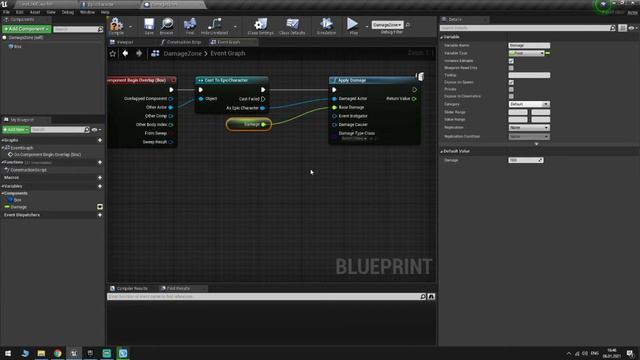Open the Debug menu
640x360 pixels.
click(x=68, y=12)
